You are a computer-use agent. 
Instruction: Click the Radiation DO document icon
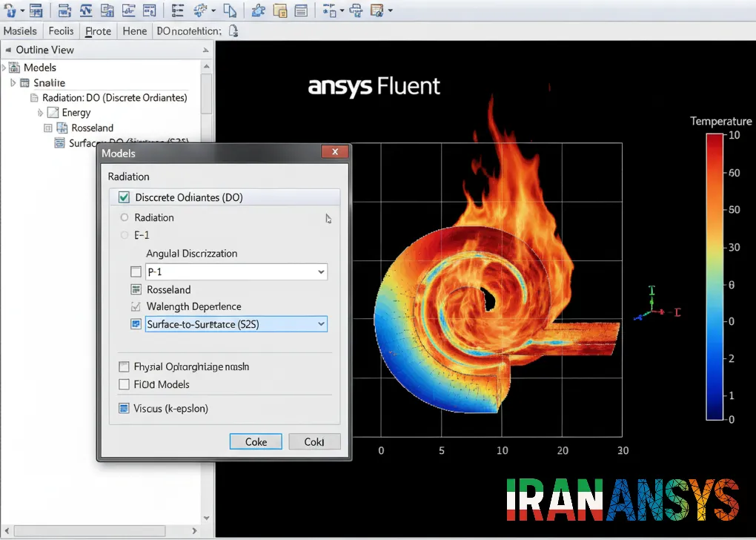[34, 98]
